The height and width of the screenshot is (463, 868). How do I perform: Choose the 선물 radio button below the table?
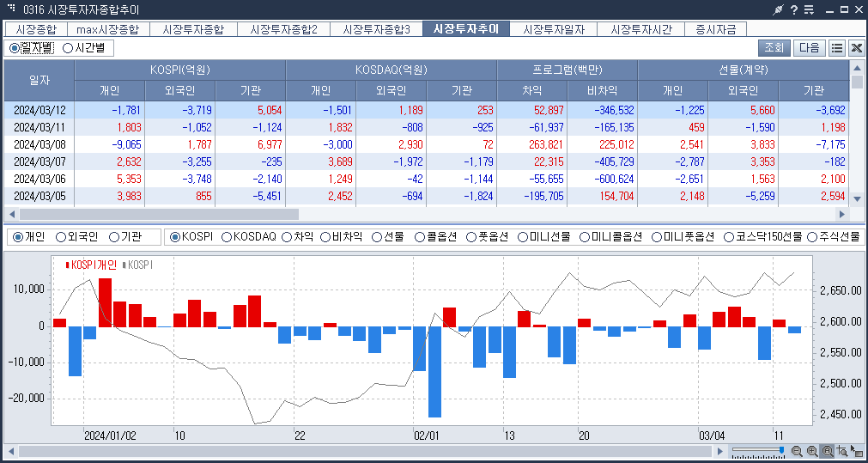point(387,237)
